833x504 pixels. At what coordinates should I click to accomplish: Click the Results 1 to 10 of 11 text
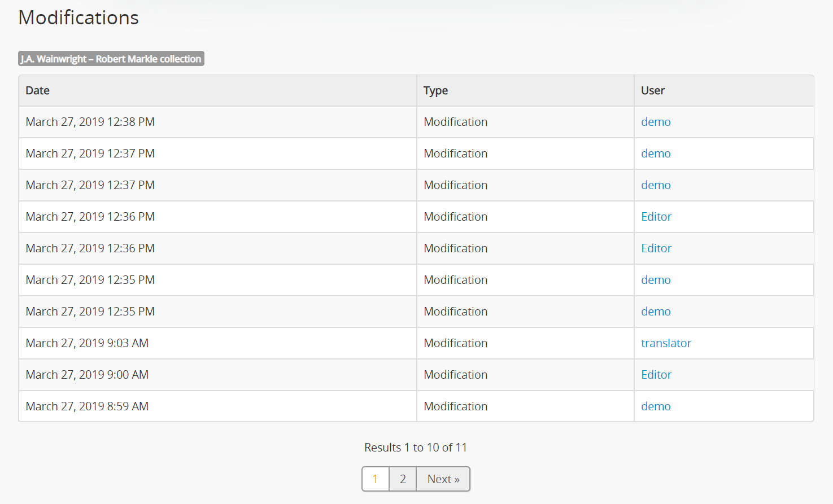pyautogui.click(x=416, y=448)
